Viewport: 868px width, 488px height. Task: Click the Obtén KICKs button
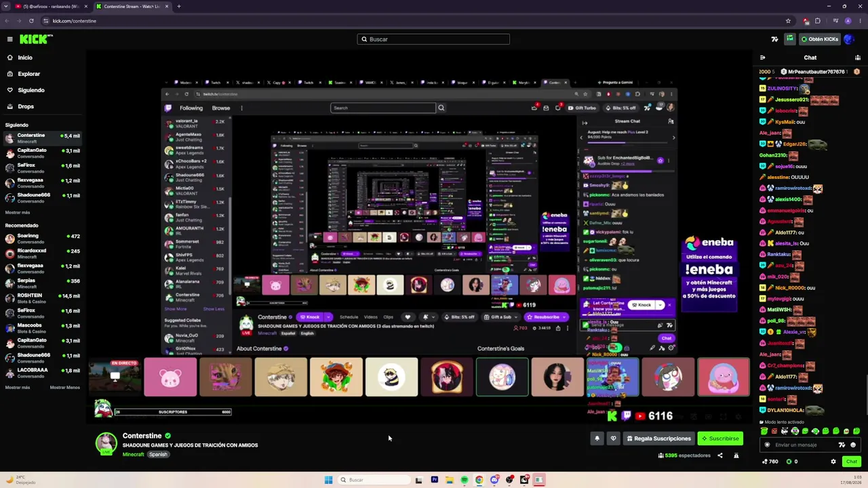tap(820, 39)
